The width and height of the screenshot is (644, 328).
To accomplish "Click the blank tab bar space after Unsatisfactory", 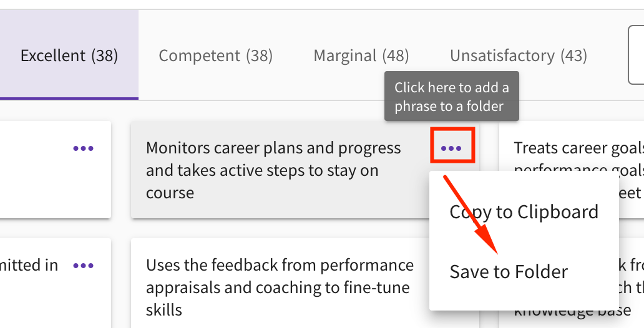I will (608, 55).
